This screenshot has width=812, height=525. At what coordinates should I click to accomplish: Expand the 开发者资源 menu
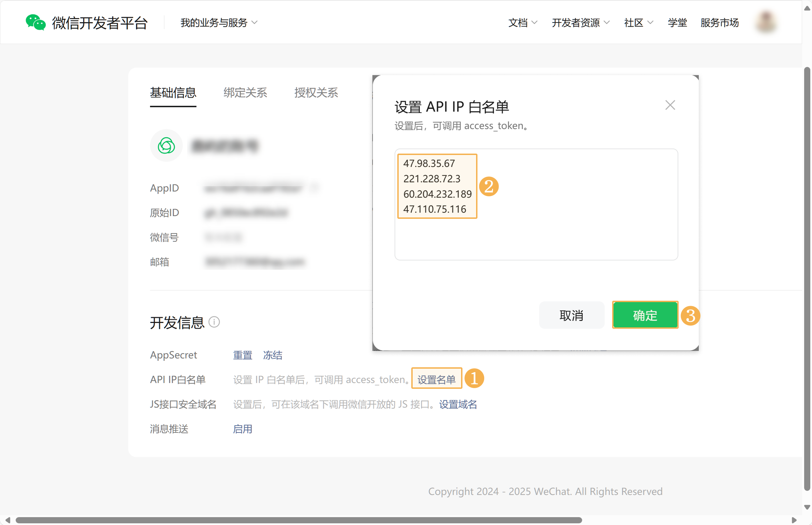point(580,23)
